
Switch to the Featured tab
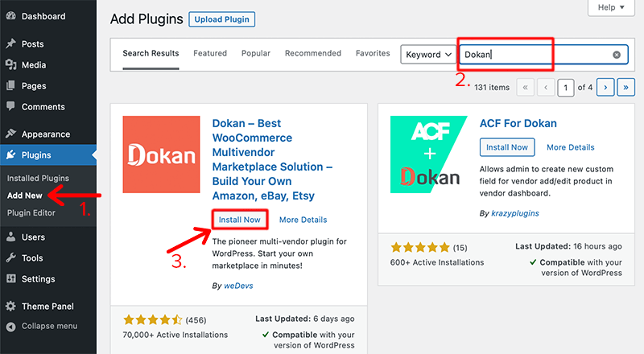[210, 53]
